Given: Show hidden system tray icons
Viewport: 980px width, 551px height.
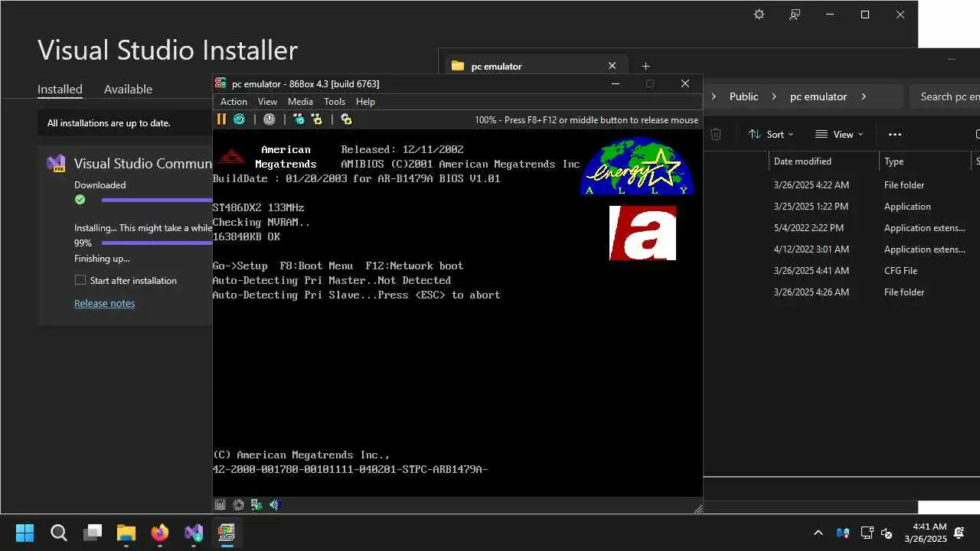Looking at the screenshot, I should click(818, 533).
